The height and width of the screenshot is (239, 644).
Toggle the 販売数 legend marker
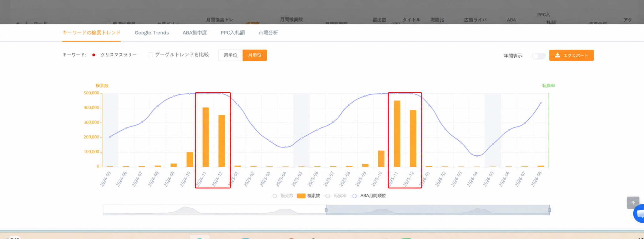[x=274, y=196]
